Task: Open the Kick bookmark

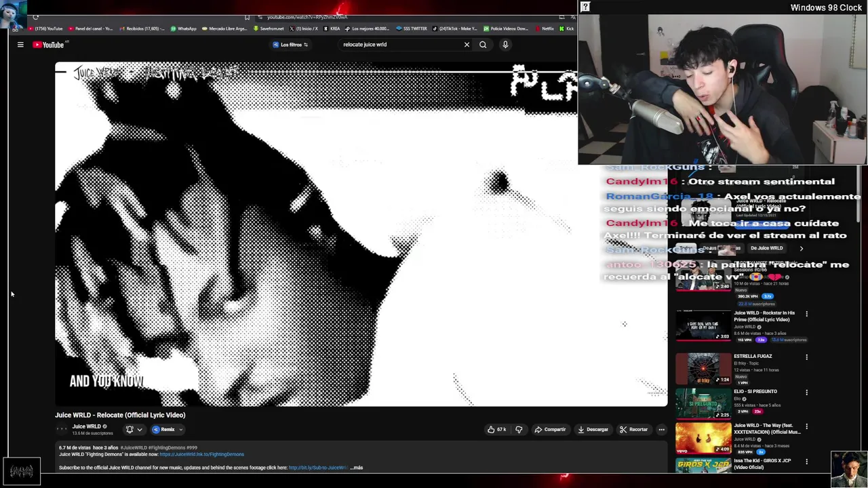Action: point(567,28)
